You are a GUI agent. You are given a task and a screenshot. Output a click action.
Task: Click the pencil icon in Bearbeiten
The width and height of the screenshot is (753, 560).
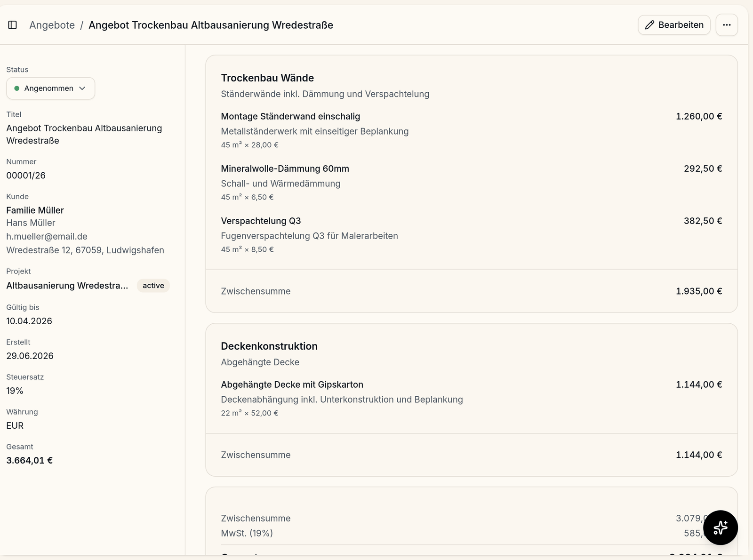pyautogui.click(x=649, y=25)
